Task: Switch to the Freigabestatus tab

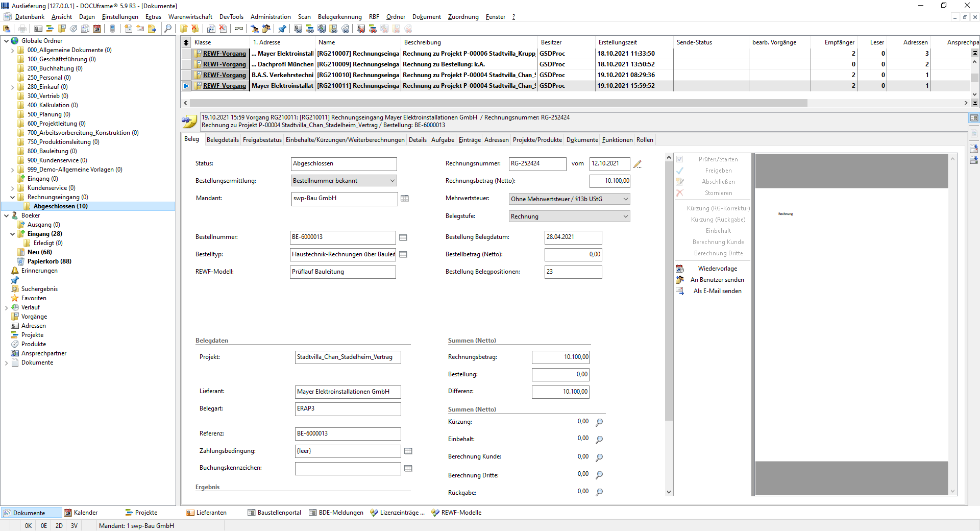Action: (x=262, y=140)
